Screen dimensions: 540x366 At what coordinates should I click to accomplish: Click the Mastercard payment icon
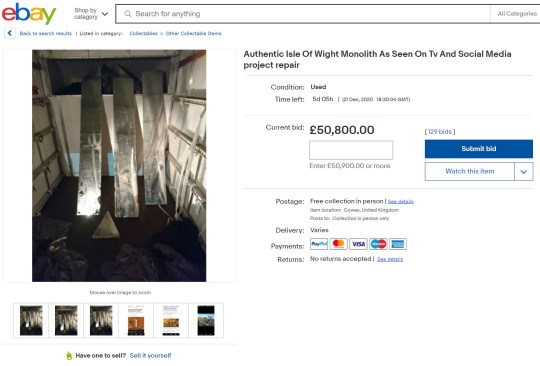[339, 244]
